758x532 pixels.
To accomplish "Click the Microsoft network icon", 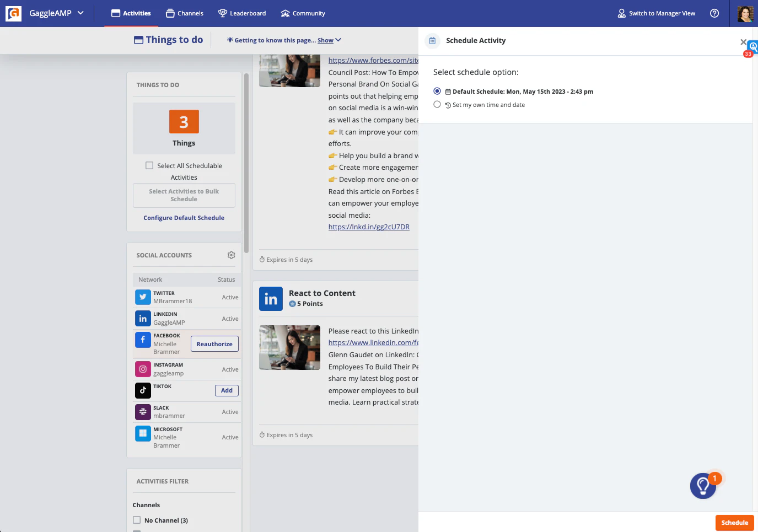I will (143, 433).
